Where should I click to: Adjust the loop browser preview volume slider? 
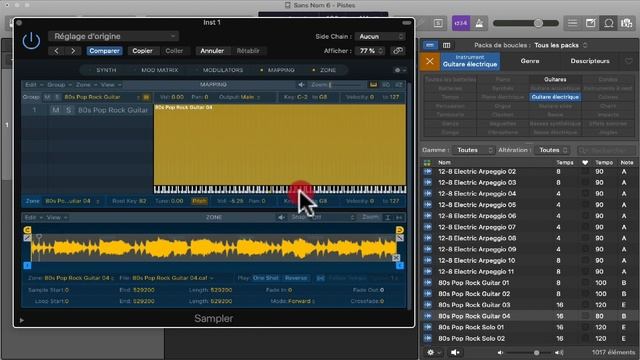(x=530, y=352)
